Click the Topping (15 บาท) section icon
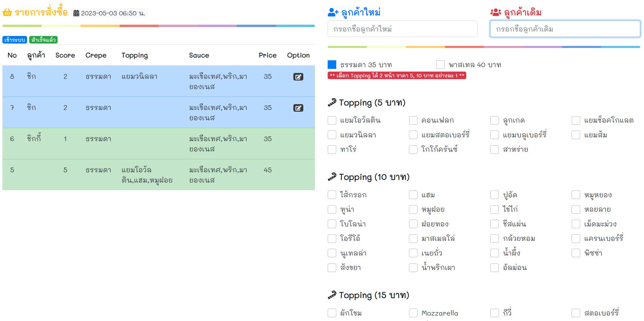The width and height of the screenshot is (644, 321). [332, 295]
